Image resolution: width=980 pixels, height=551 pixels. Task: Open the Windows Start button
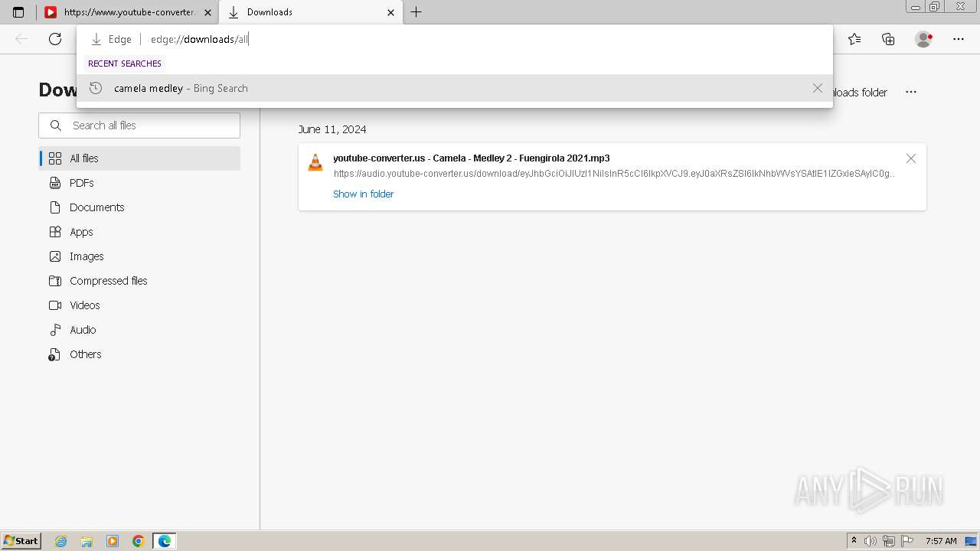(x=21, y=541)
